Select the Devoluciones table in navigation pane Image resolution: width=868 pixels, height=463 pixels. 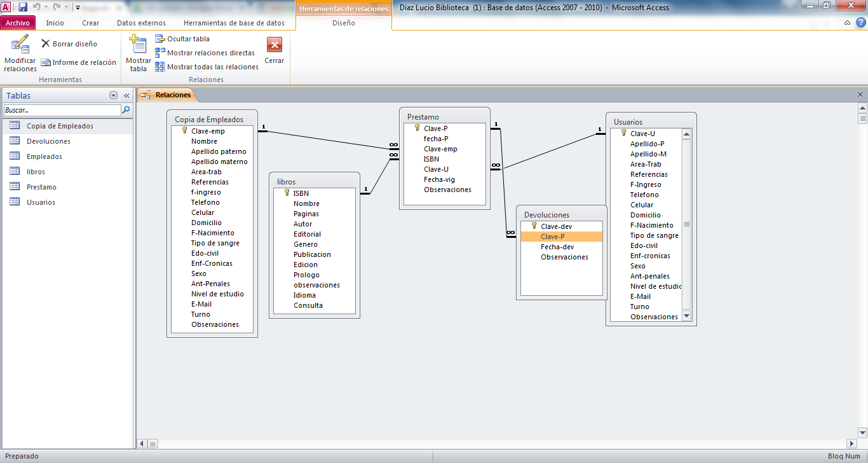(x=48, y=141)
